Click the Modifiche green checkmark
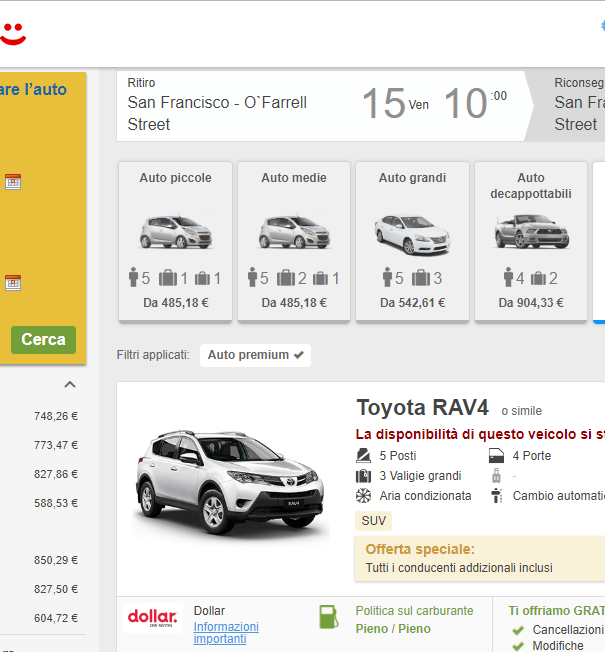Viewport: 605px width, 652px height. (x=518, y=646)
